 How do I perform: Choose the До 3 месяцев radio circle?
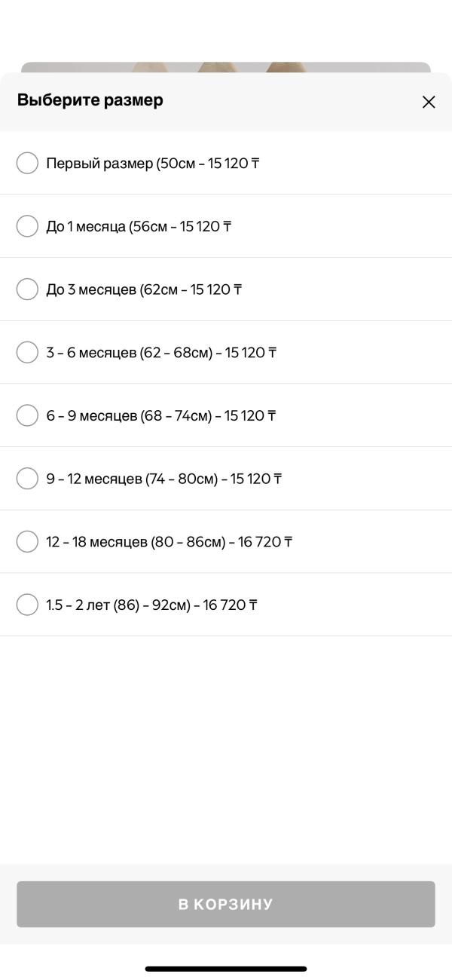click(x=27, y=289)
